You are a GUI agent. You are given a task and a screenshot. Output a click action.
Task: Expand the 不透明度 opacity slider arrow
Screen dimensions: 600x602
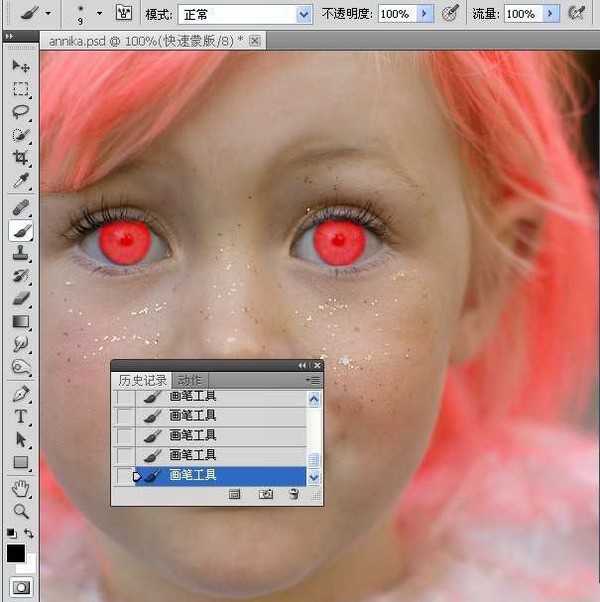425,14
